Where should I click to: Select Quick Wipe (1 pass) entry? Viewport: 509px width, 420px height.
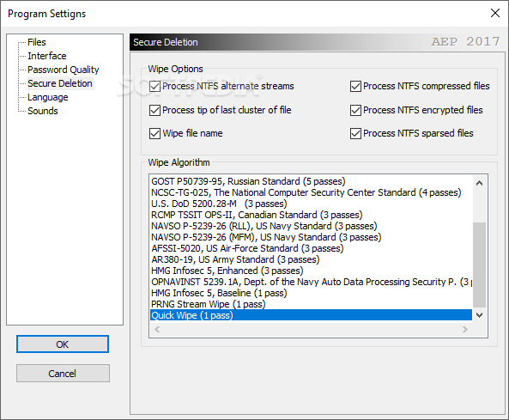[311, 315]
